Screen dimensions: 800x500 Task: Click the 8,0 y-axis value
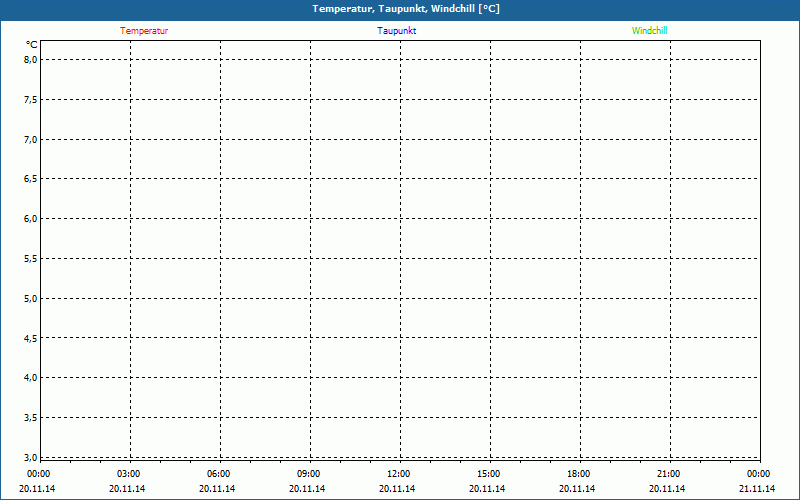(x=30, y=59)
